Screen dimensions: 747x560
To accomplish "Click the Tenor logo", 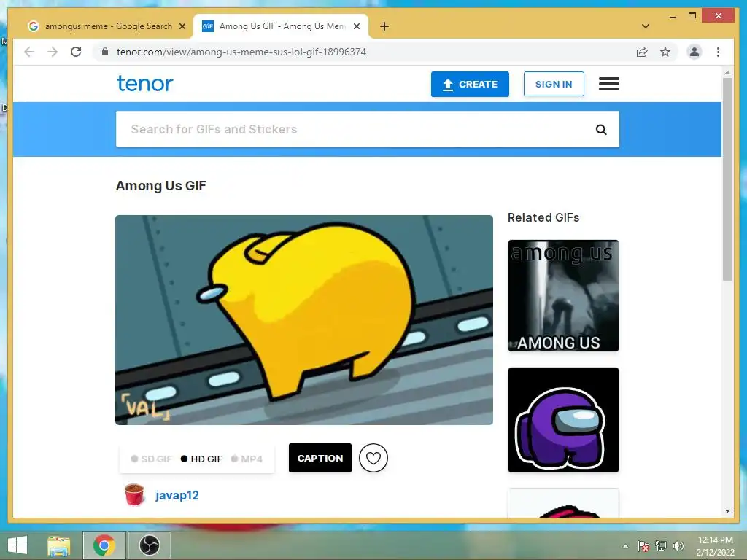I will point(145,83).
